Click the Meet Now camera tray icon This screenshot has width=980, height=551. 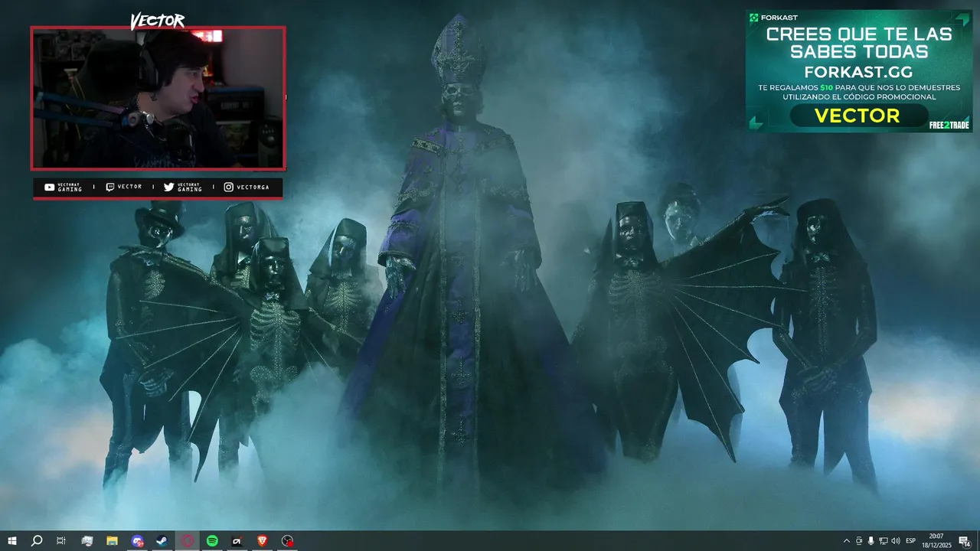[x=859, y=541]
